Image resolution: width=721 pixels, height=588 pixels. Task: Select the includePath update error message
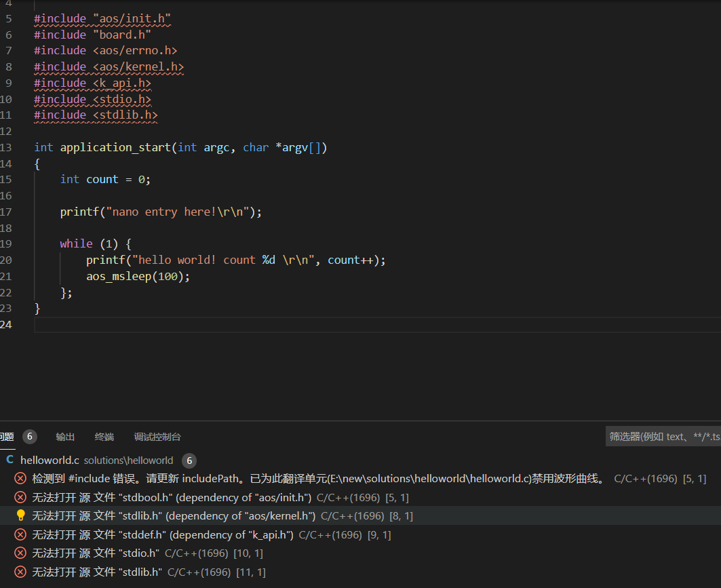tap(271, 478)
